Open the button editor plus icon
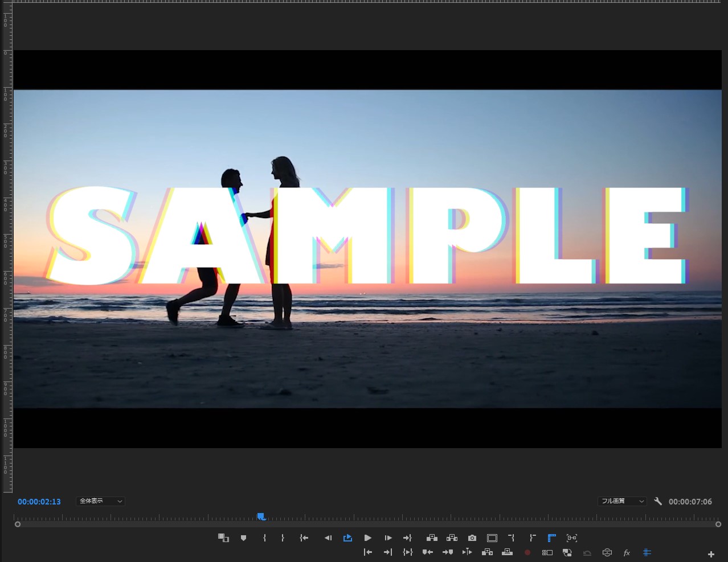Viewport: 728px width, 562px height. click(x=711, y=554)
